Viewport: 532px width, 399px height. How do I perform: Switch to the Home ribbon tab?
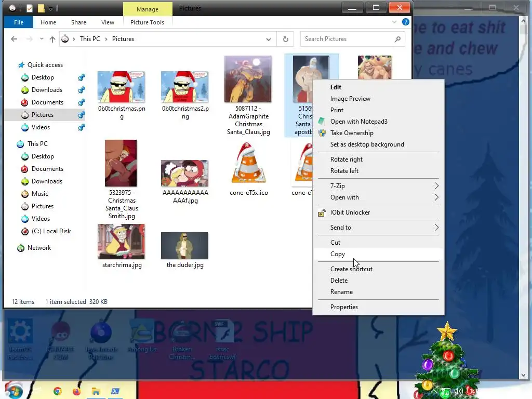pos(48,22)
